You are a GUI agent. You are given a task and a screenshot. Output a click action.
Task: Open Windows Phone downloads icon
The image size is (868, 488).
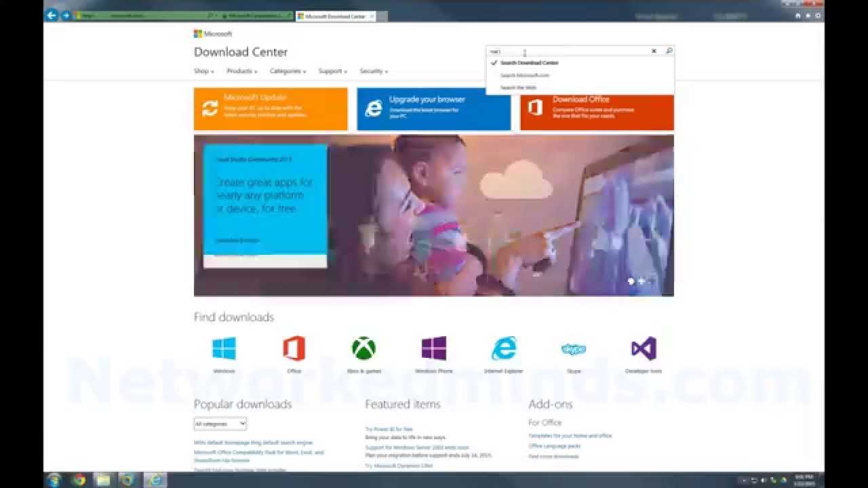point(434,348)
